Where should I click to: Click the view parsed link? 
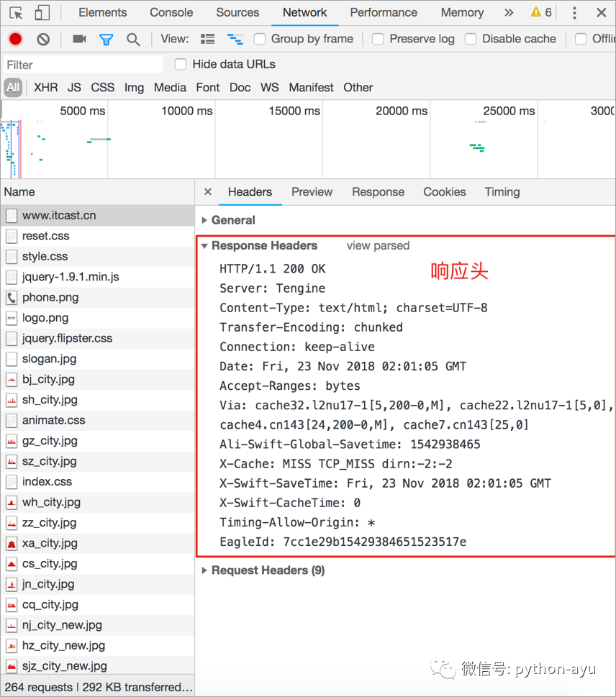click(378, 245)
